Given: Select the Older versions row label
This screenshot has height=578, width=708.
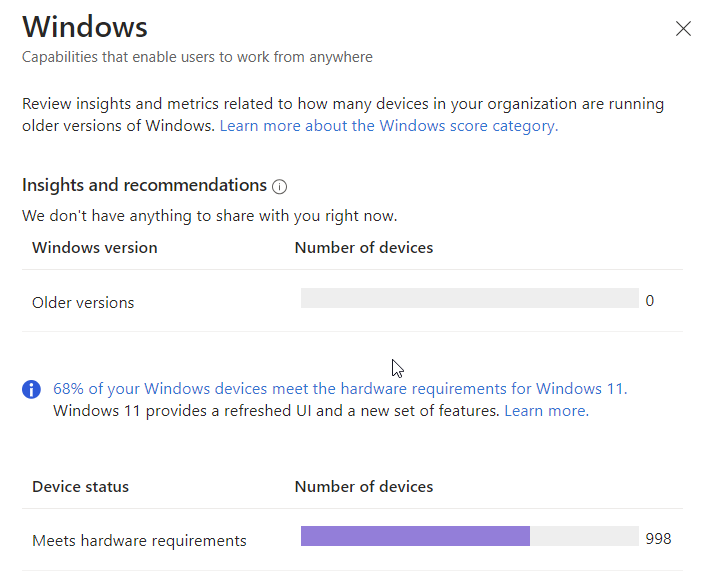Looking at the screenshot, I should pyautogui.click(x=83, y=303).
